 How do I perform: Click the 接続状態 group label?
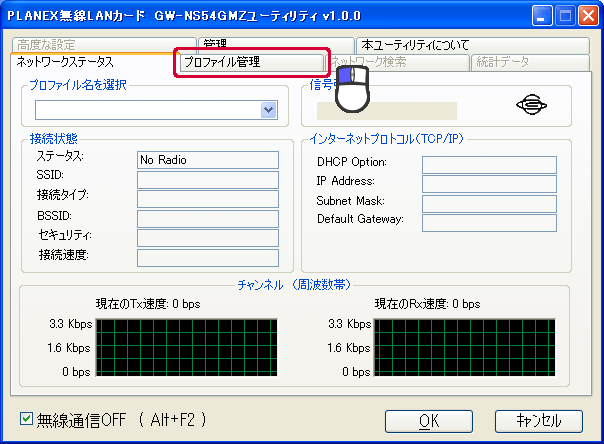point(54,139)
